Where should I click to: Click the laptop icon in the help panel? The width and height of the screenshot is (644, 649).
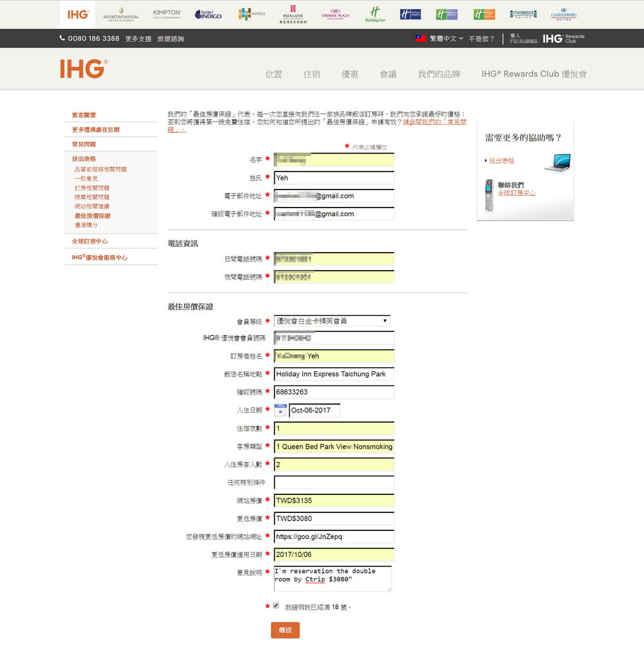[x=558, y=162]
